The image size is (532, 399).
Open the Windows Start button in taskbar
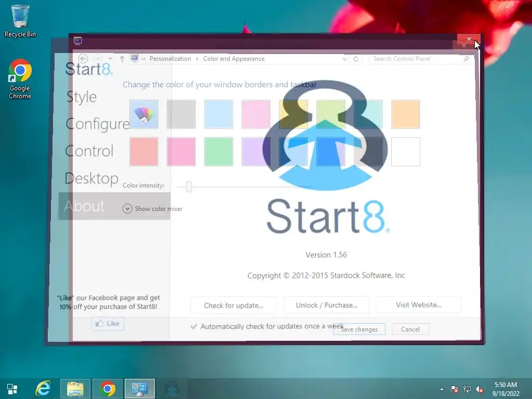pos(12,389)
